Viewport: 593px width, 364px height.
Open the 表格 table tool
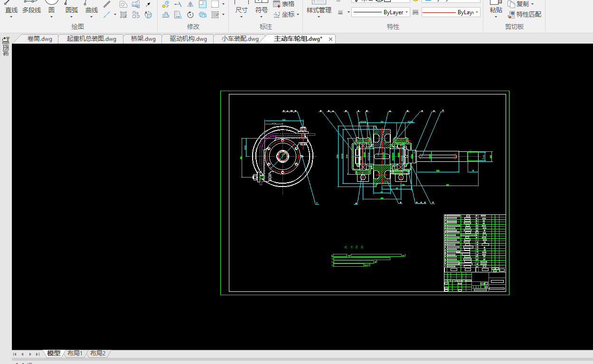284,4
